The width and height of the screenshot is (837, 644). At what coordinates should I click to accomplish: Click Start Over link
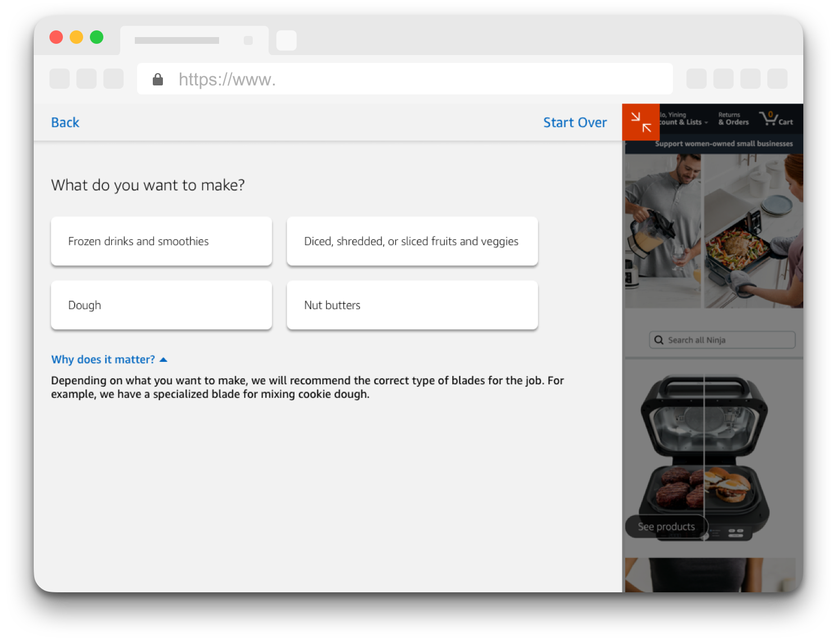(x=575, y=123)
